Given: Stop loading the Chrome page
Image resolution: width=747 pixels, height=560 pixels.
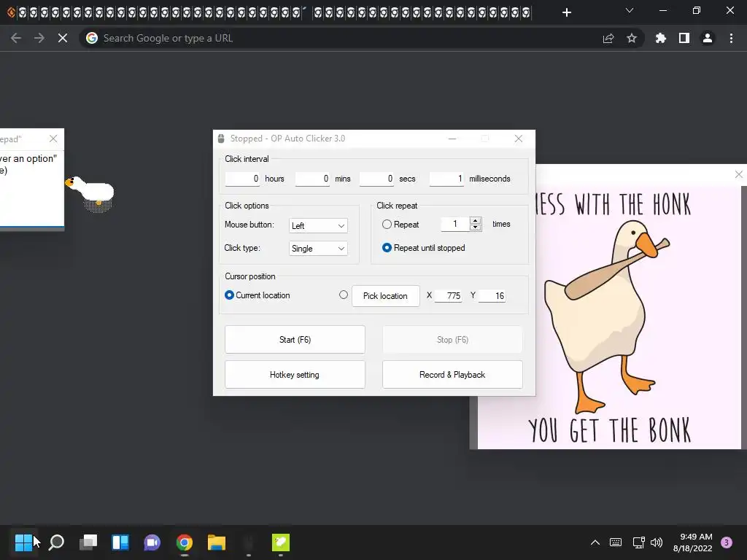Looking at the screenshot, I should click(63, 38).
